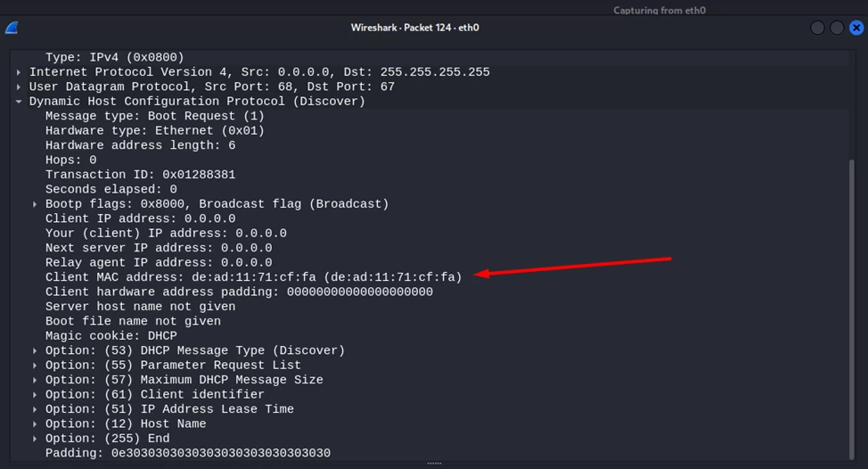
Task: Select the Padding: 0e3030 row
Action: tap(429, 454)
